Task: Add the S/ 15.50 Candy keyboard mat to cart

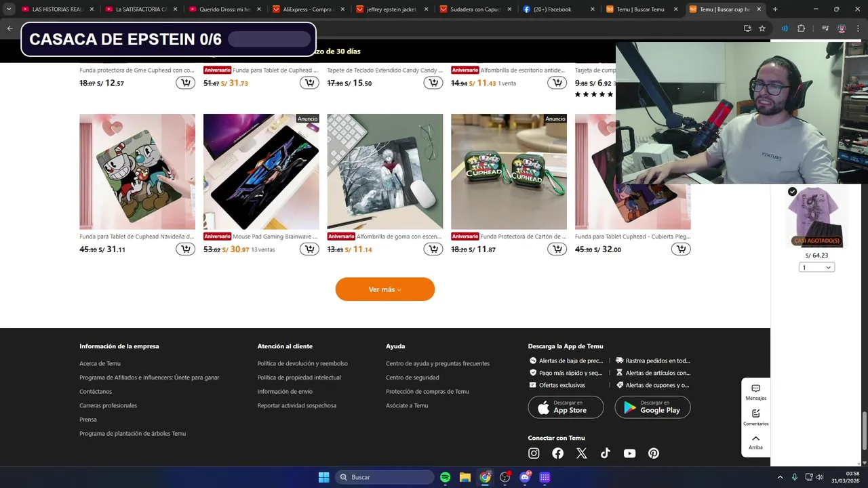Action: [433, 83]
